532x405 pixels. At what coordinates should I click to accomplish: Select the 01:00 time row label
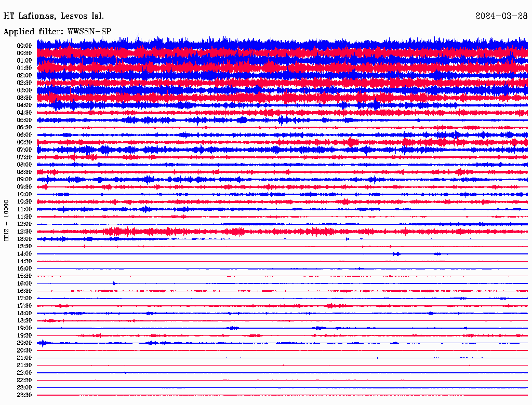[24, 61]
